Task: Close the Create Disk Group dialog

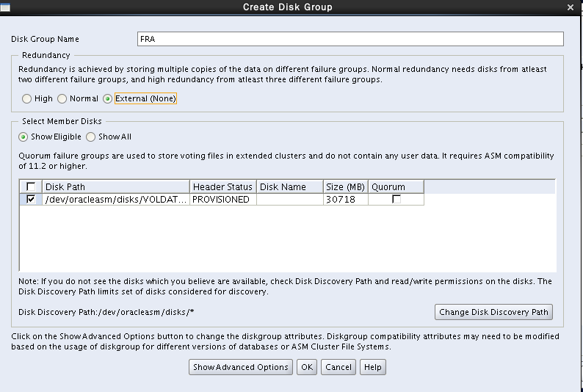Action: tap(571, 7)
